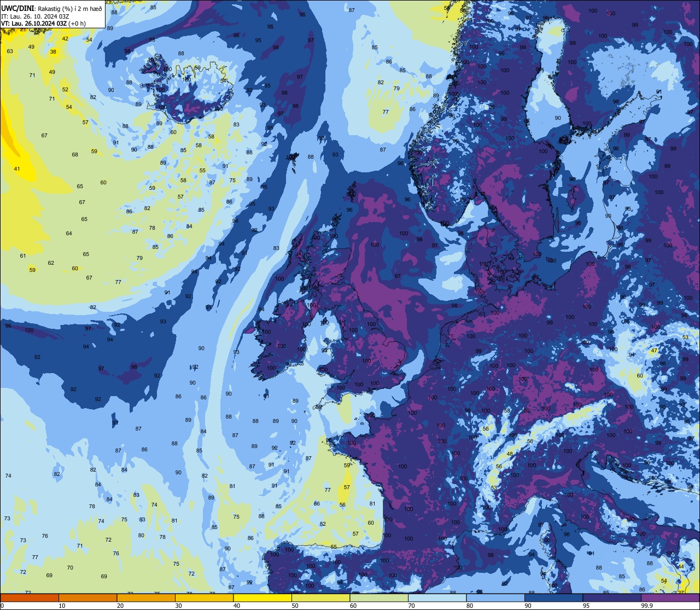The height and width of the screenshot is (610, 700).
Task: Click the 20–30% legend color swatch
Action: [146, 597]
